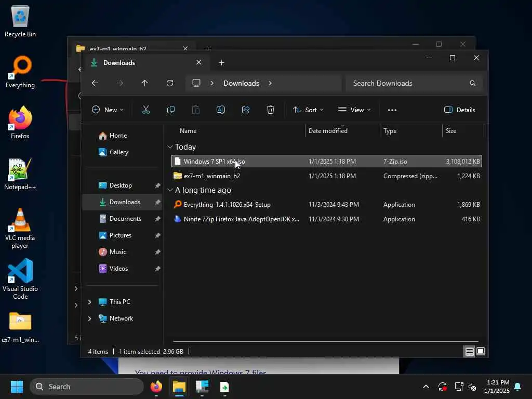The height and width of the screenshot is (399, 532).
Task: Select the ex7-m1_win... desktop folder
Action: tap(20, 327)
